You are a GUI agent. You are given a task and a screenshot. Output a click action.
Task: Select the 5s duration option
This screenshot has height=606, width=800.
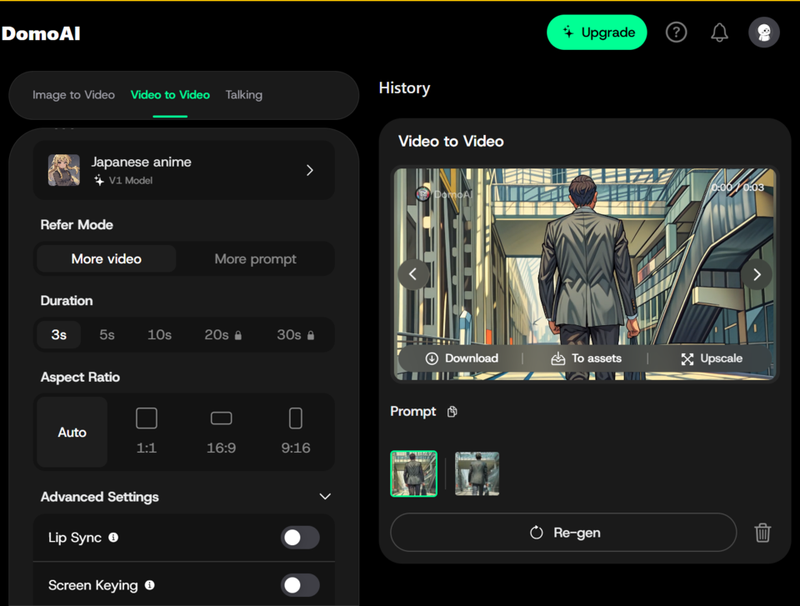pyautogui.click(x=107, y=335)
